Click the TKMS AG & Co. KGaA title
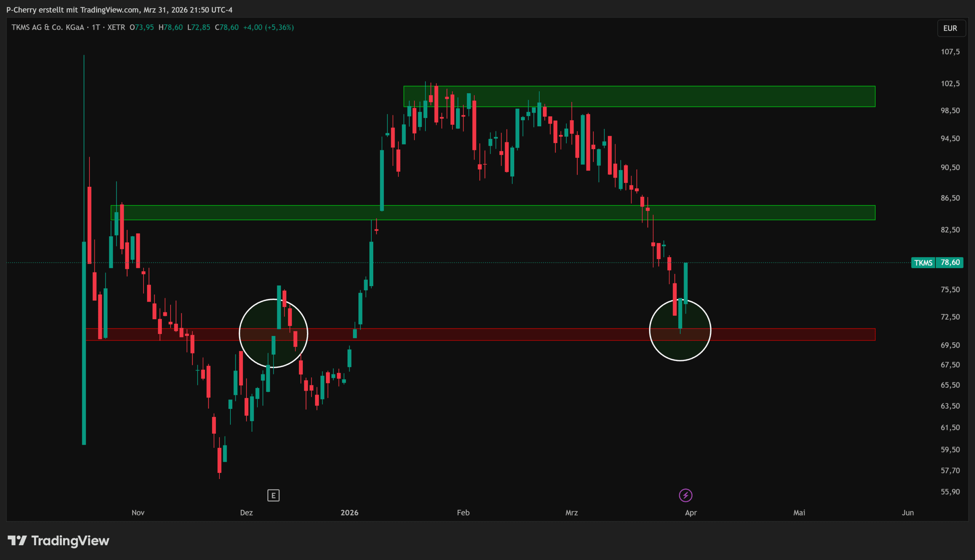This screenshot has height=560, width=975. point(48,27)
